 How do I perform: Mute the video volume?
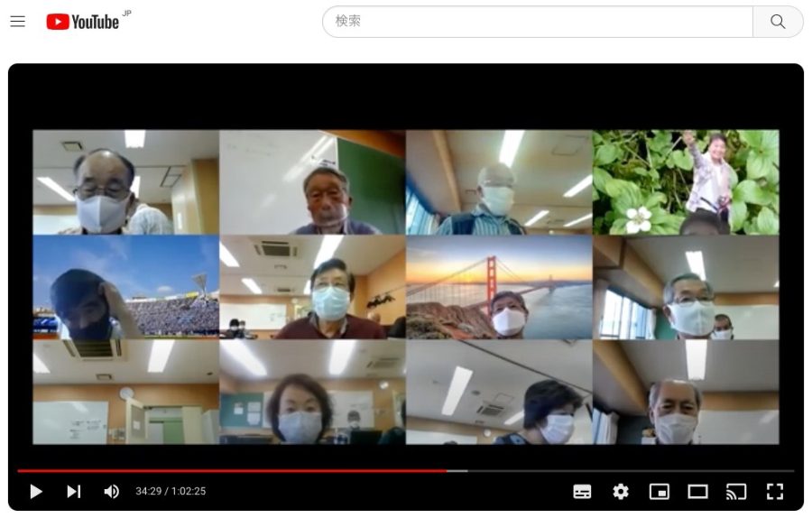pyautogui.click(x=111, y=491)
